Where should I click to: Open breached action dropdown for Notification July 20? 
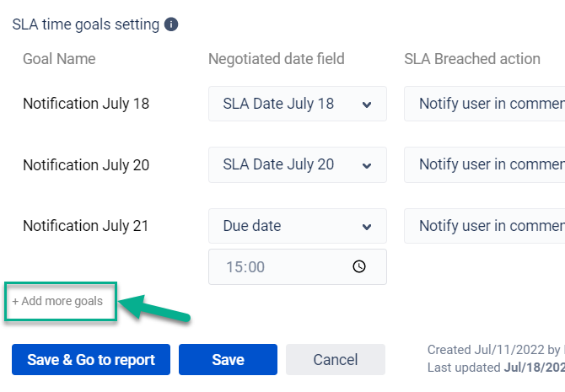tap(485, 164)
